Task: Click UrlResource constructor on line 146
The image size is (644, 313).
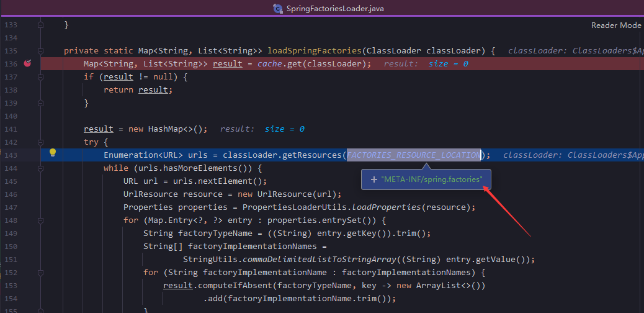Action: point(285,194)
